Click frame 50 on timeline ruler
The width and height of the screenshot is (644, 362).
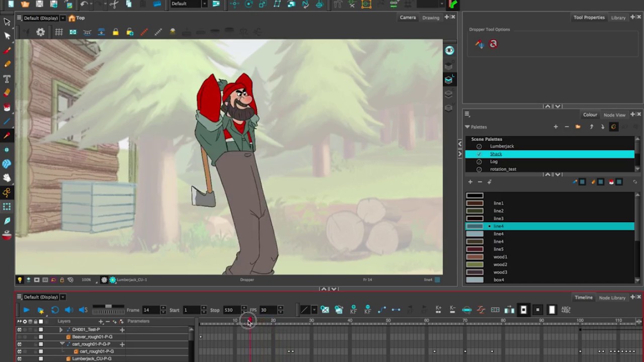click(388, 321)
